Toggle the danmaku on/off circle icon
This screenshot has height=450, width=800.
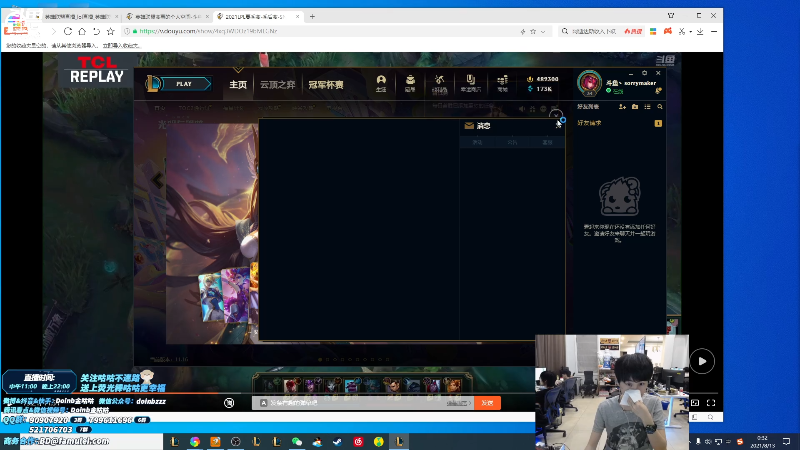pyautogui.click(x=229, y=403)
